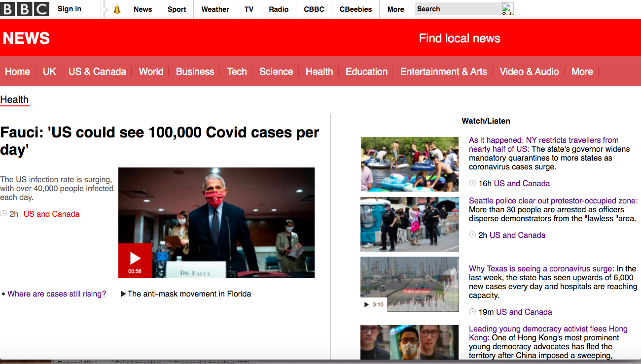Open the UK section tab
The image size is (641, 364).
click(49, 71)
